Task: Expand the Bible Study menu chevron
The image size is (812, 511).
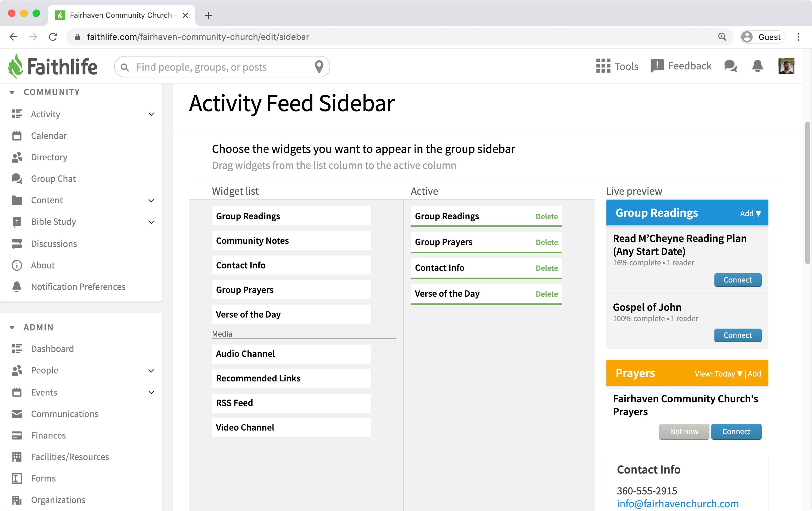Action: point(151,222)
